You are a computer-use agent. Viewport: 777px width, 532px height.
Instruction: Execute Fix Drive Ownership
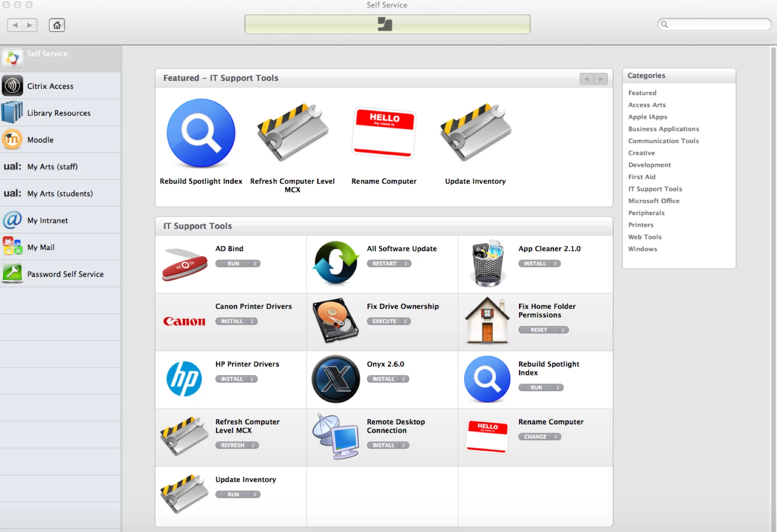[x=384, y=321]
